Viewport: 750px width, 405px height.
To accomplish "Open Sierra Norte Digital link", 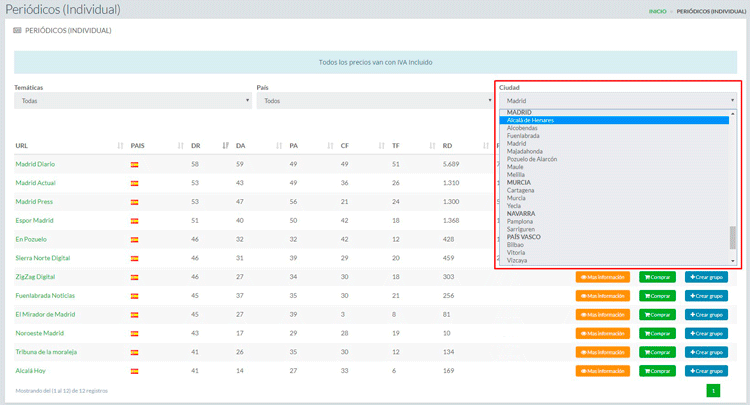I will [43, 258].
